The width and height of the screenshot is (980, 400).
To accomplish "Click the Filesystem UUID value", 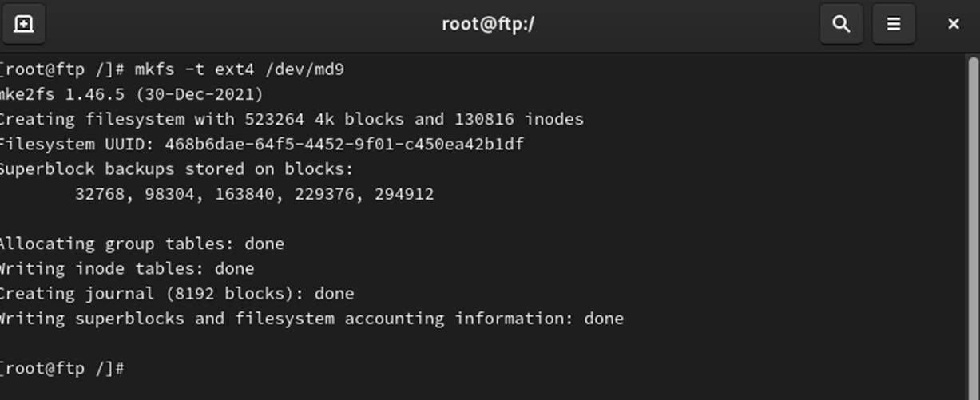I will (x=344, y=144).
